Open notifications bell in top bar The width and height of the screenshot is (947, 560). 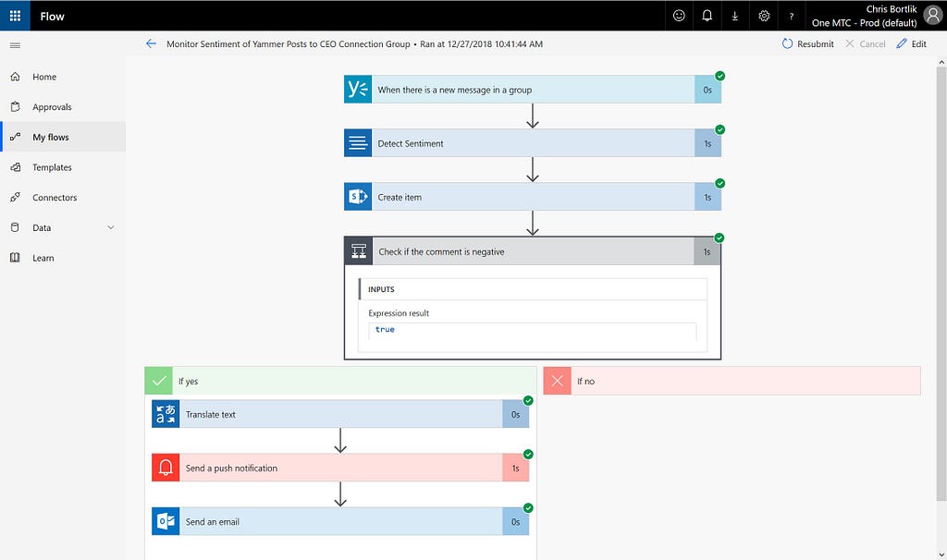(707, 16)
